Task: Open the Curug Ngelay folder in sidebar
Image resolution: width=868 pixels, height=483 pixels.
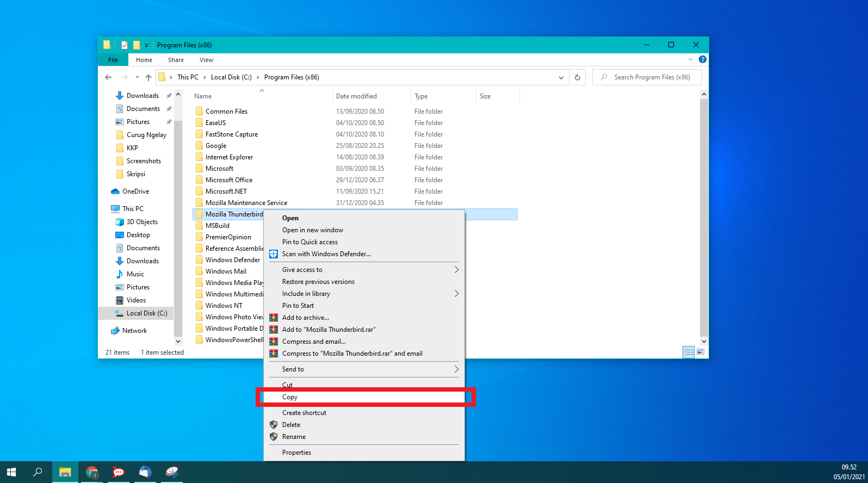Action: 146,135
